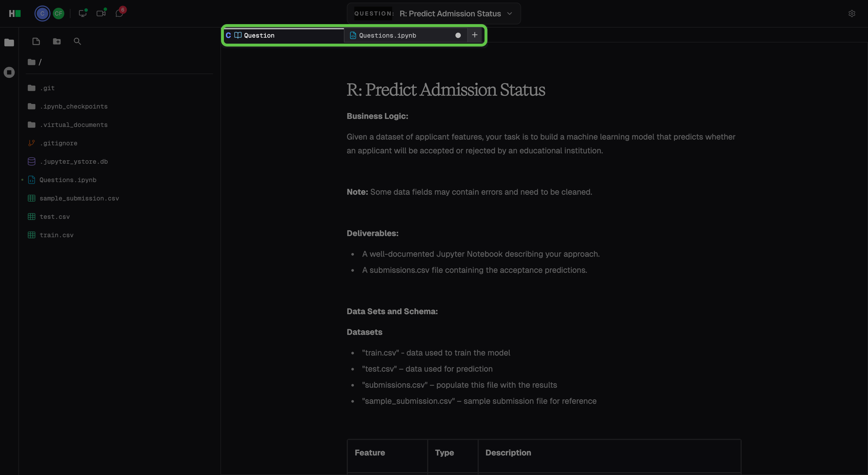This screenshot has width=868, height=475.
Task: Open the settings gear icon
Action: click(851, 13)
